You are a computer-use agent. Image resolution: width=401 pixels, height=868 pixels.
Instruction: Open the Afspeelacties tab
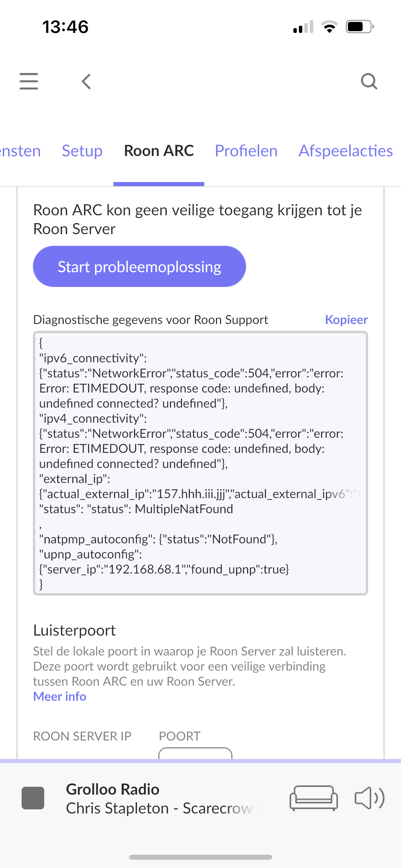click(x=345, y=151)
